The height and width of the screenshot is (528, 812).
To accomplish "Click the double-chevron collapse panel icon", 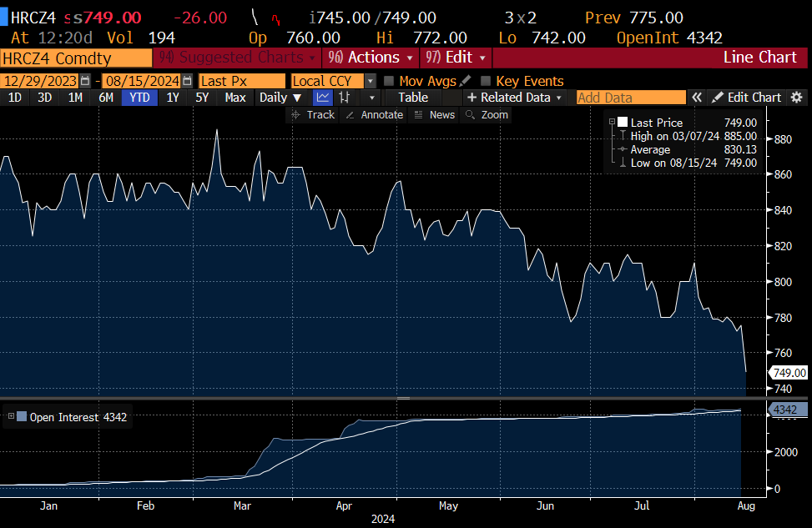I will point(697,98).
